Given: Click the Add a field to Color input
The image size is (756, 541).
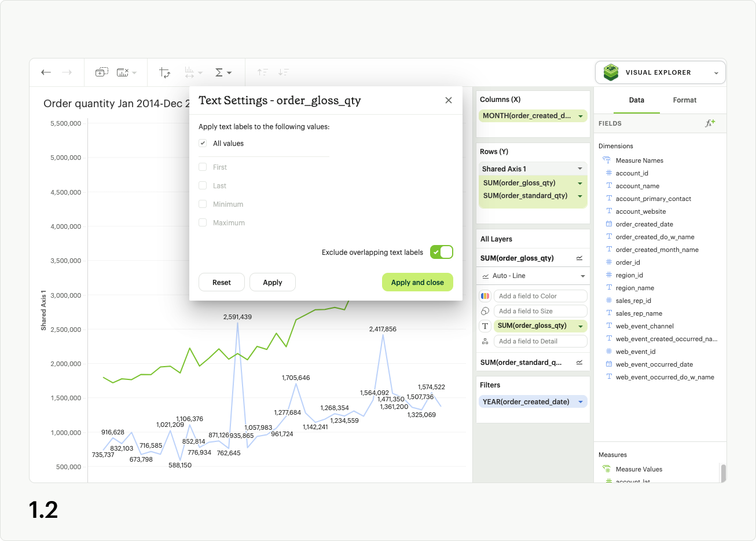Looking at the screenshot, I should point(540,296).
